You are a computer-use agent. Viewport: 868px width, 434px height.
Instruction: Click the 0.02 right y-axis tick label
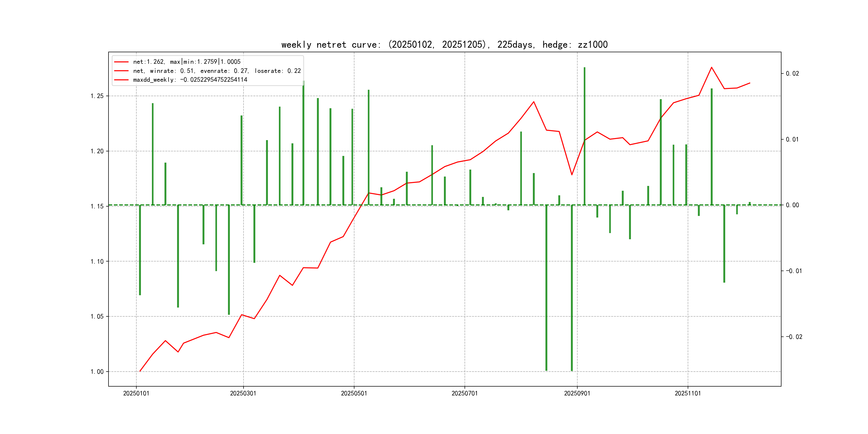tap(792, 73)
